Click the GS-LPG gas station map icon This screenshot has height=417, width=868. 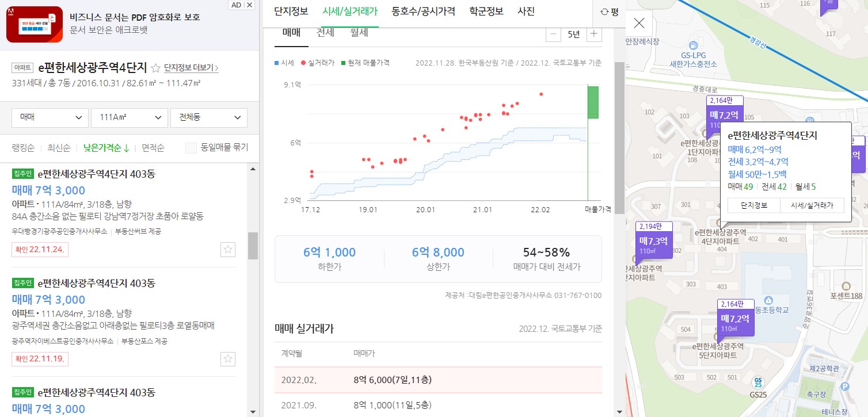pyautogui.click(x=693, y=45)
